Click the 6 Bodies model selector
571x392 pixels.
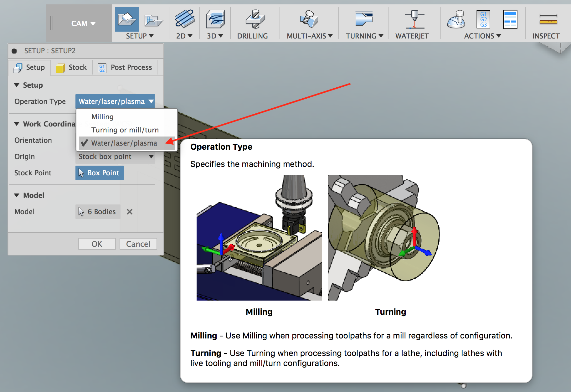pyautogui.click(x=98, y=212)
